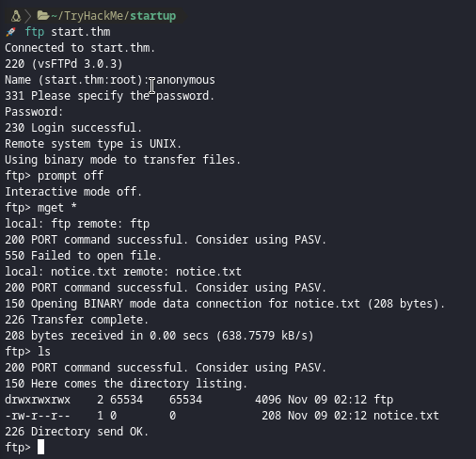476x459 pixels.
Task: Click the block cursor at ftp prompt
Action: 40,447
